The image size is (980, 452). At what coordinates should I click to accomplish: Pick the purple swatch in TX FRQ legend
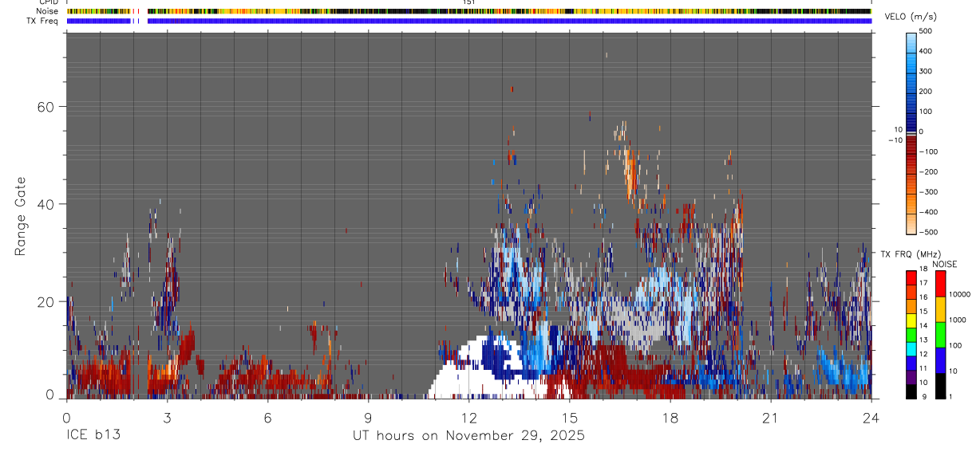click(911, 377)
